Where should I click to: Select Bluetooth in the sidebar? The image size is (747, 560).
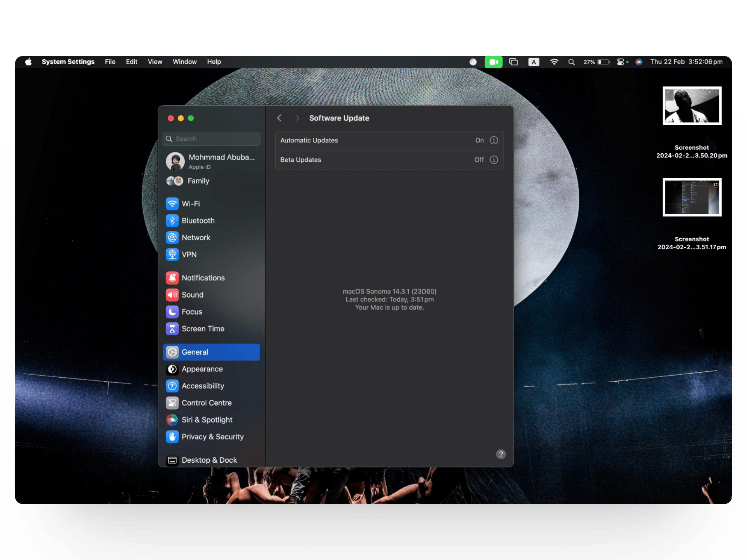(x=198, y=220)
